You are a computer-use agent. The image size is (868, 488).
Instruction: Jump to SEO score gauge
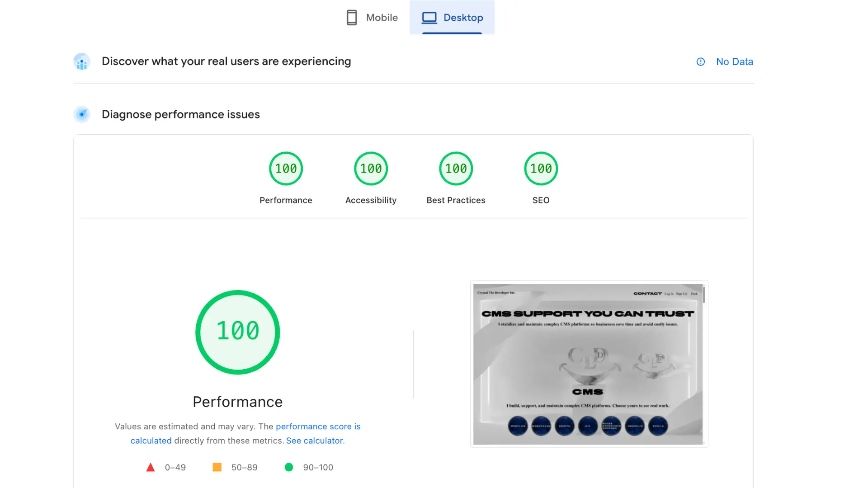[x=541, y=169]
